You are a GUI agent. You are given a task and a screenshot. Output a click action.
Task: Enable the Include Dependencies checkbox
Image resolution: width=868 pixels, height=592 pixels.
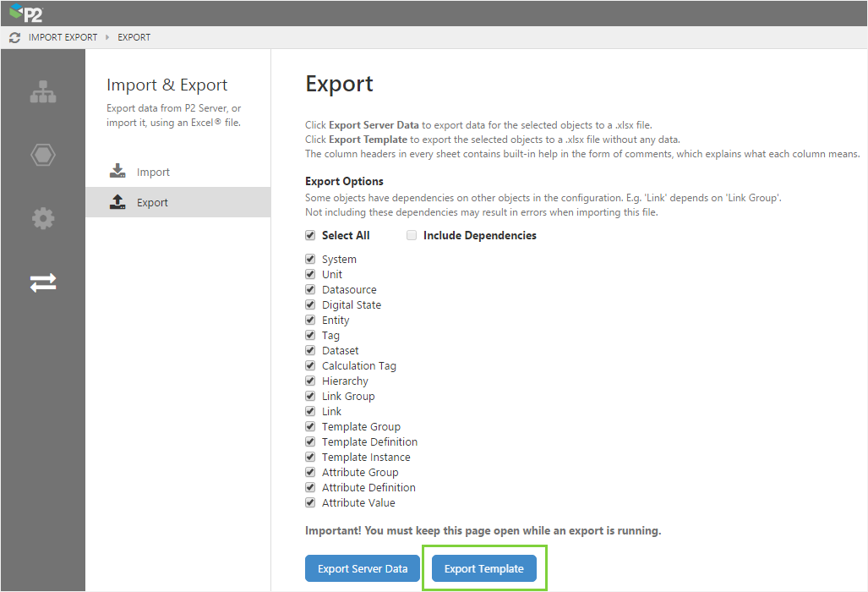(x=412, y=235)
